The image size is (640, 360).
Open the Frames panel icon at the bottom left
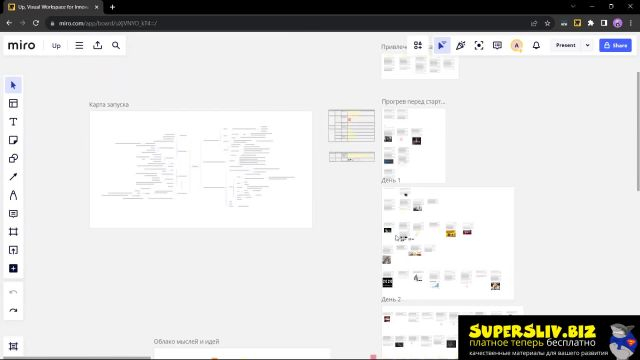tap(13, 346)
